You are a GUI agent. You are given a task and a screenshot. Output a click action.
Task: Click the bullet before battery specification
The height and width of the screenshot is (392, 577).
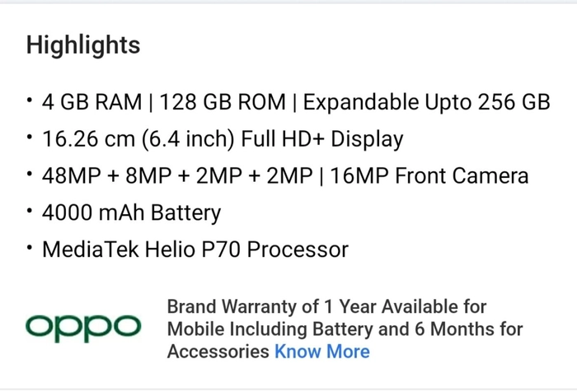[x=30, y=211]
